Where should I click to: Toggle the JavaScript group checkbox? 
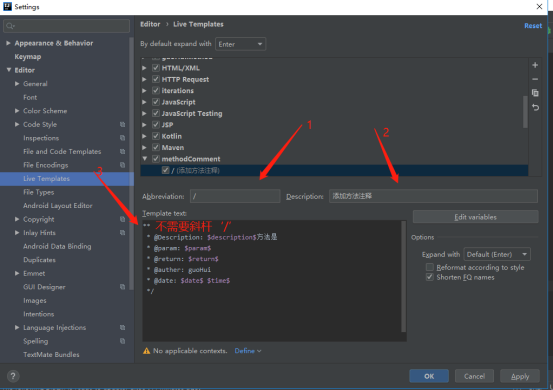click(156, 102)
